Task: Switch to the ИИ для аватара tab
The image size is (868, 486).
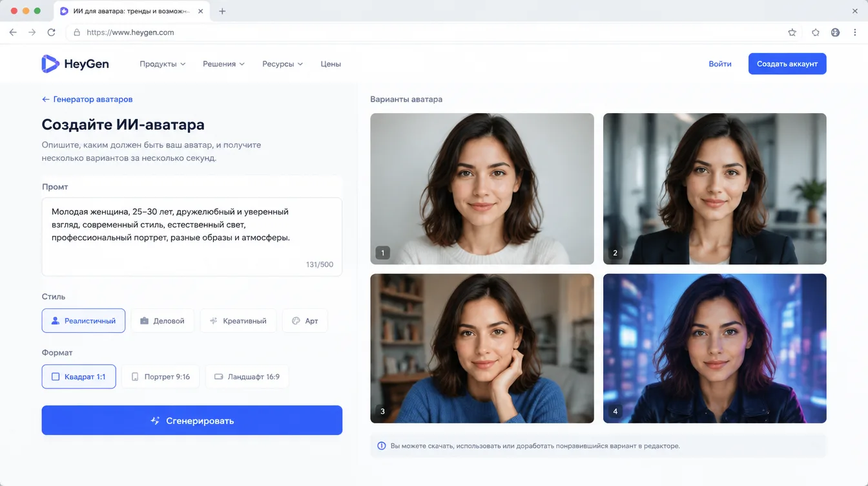Action: [x=132, y=11]
